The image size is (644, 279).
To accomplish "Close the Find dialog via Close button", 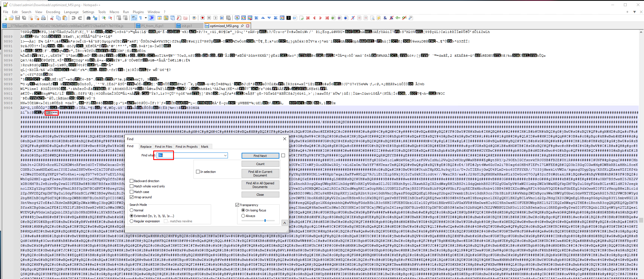I will point(260,195).
